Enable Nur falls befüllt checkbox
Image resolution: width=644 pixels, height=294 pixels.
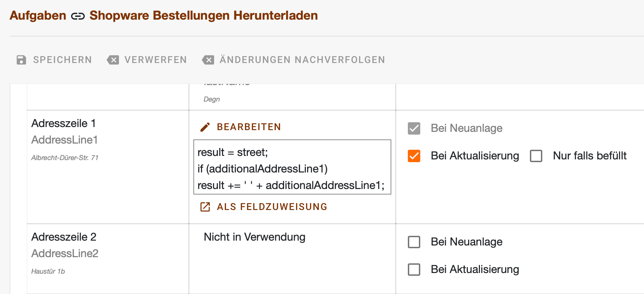click(x=536, y=156)
